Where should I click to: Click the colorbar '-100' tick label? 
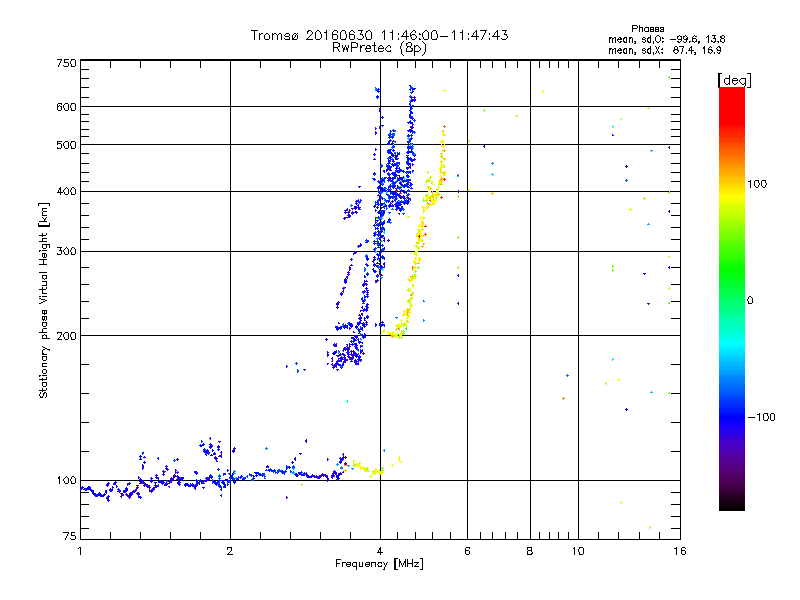761,417
